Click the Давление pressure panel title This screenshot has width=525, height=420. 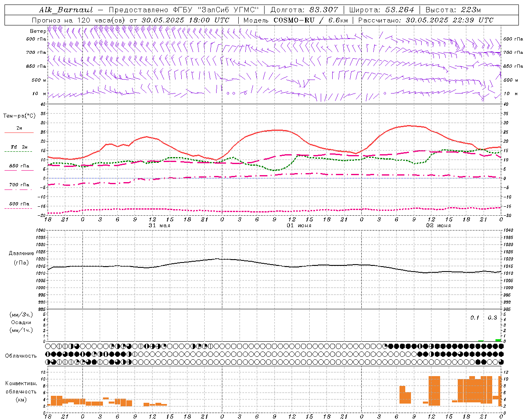pyautogui.click(x=21, y=253)
